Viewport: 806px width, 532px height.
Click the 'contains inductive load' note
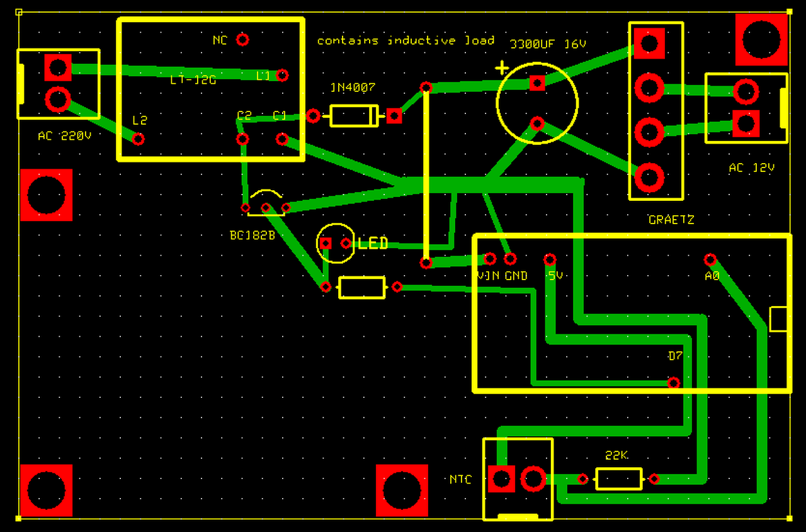406,40
